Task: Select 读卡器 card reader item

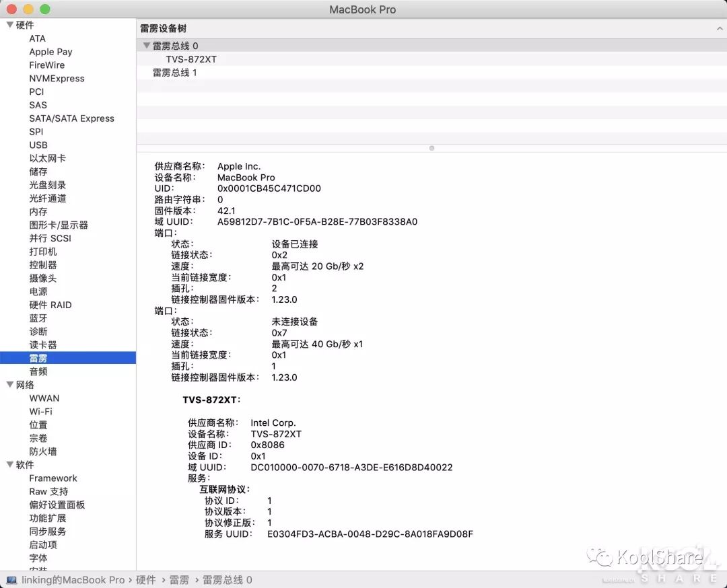Action: point(42,344)
